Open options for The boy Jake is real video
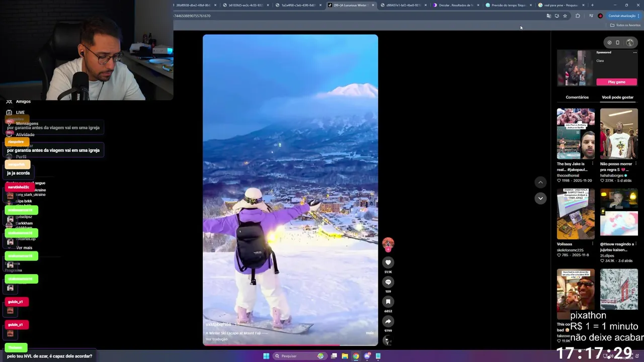This screenshot has height=362, width=644. coord(592,164)
